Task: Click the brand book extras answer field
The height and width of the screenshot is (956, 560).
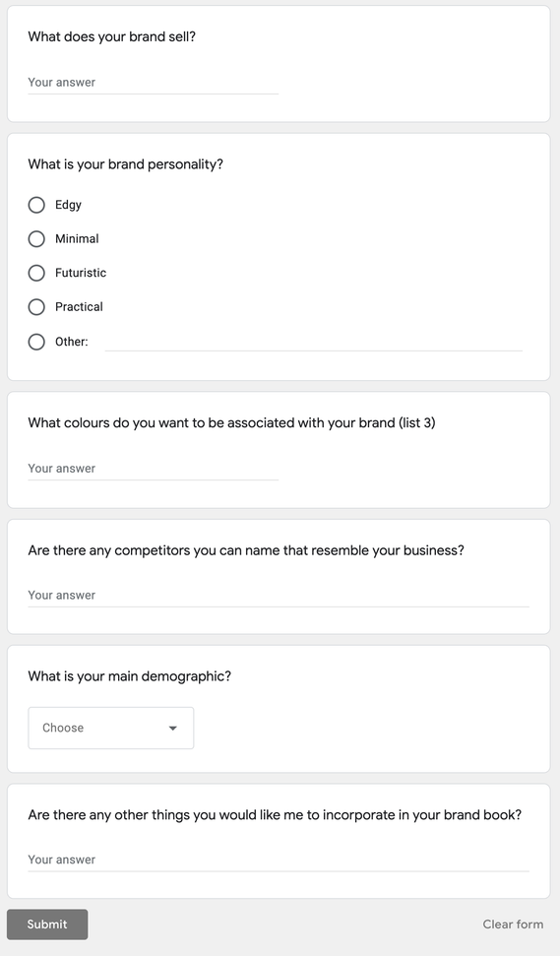Action: pyautogui.click(x=279, y=860)
